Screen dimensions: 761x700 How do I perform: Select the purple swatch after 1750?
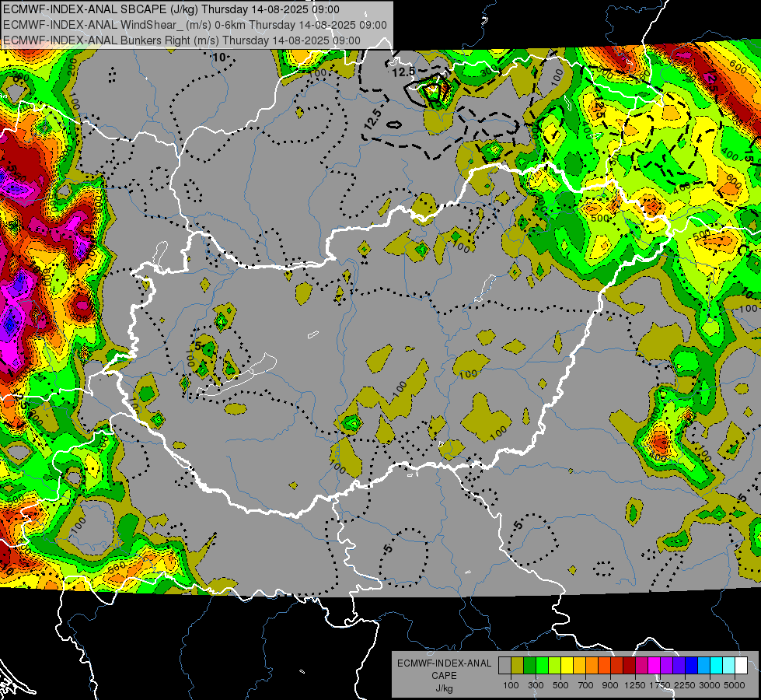666,666
